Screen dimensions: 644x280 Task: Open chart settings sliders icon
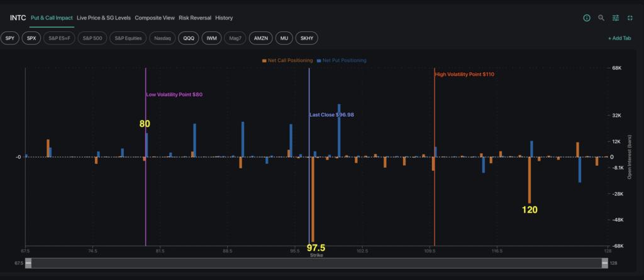click(x=616, y=18)
